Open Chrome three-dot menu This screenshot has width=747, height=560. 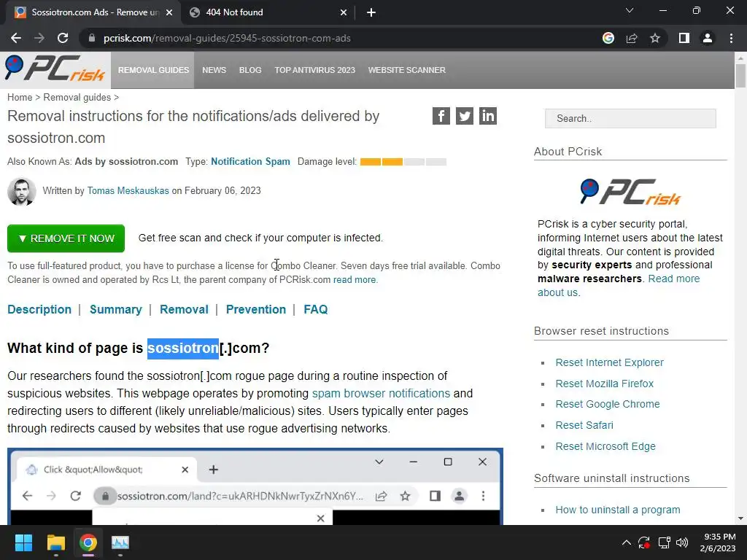[x=731, y=38]
